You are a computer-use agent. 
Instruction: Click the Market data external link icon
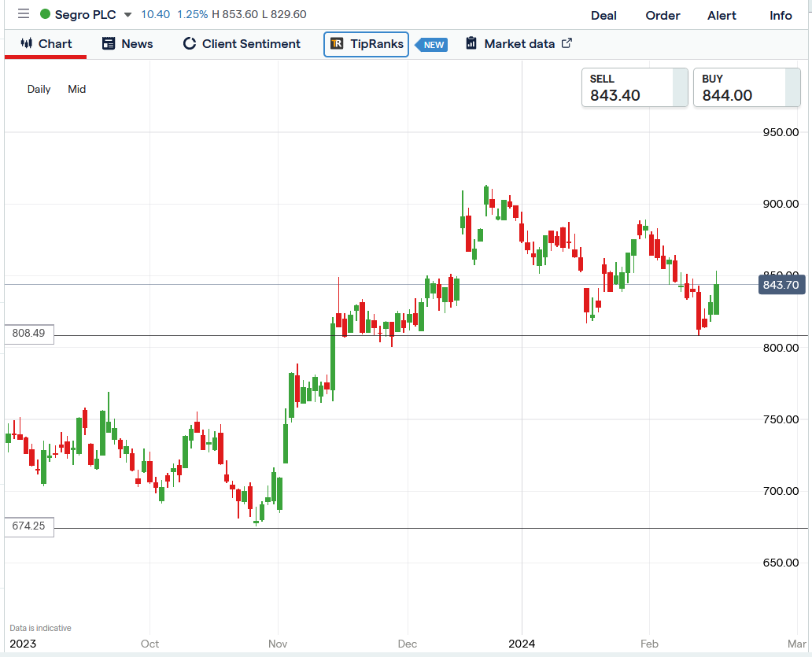point(567,43)
